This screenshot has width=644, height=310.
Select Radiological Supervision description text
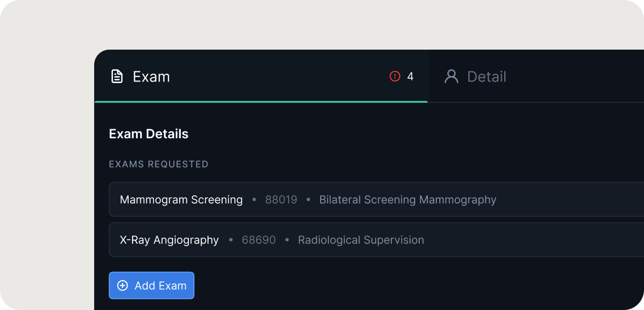(x=361, y=240)
